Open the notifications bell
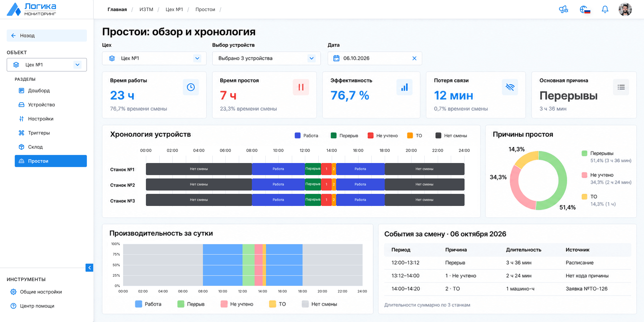Viewport: 644px width, 322px height. [x=605, y=9]
